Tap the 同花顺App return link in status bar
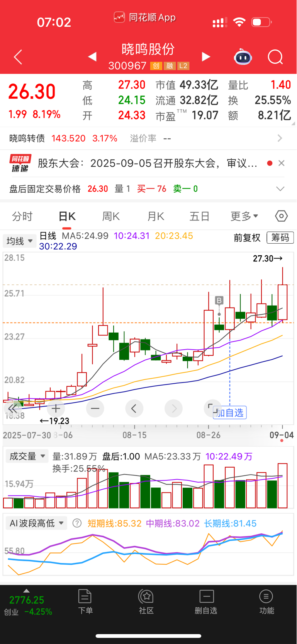The image size is (297, 644). [x=145, y=17]
